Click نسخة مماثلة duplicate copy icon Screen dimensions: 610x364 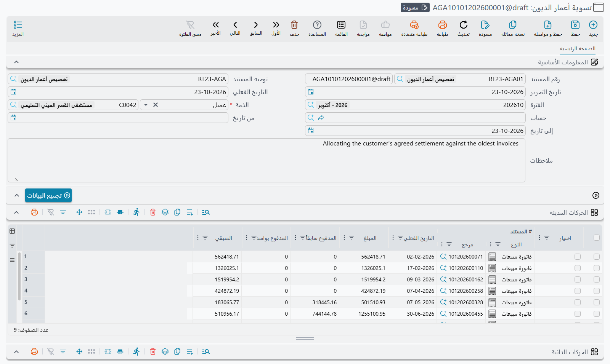513,25
